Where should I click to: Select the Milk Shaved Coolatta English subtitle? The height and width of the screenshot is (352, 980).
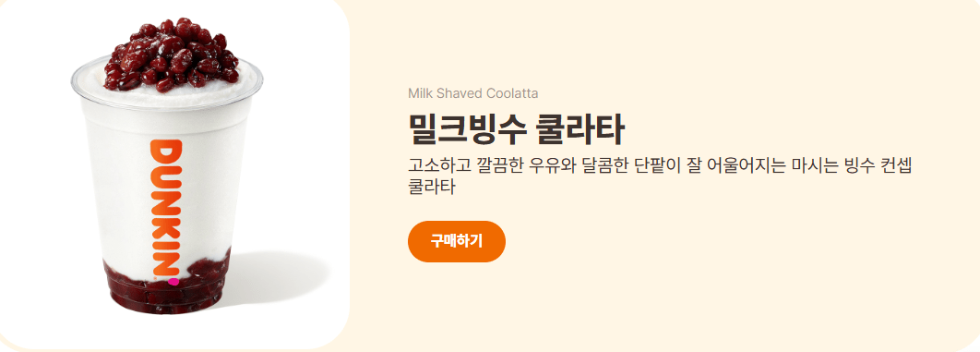[x=473, y=94]
